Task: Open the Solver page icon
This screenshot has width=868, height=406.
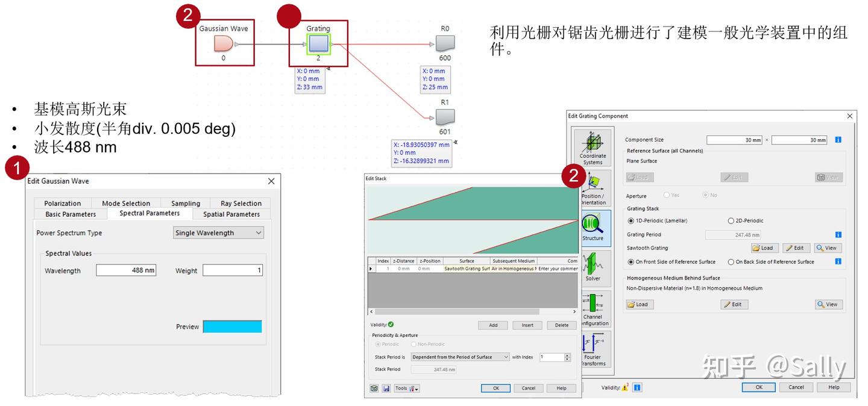Action: 593,267
